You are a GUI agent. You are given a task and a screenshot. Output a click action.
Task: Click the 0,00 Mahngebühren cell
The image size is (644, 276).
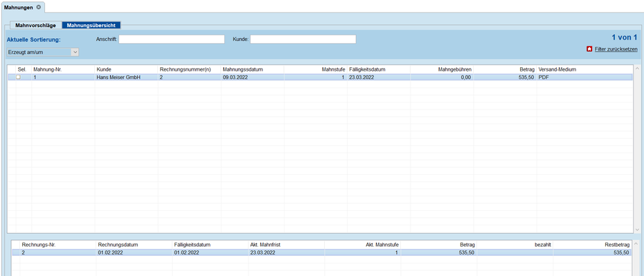click(x=442, y=77)
